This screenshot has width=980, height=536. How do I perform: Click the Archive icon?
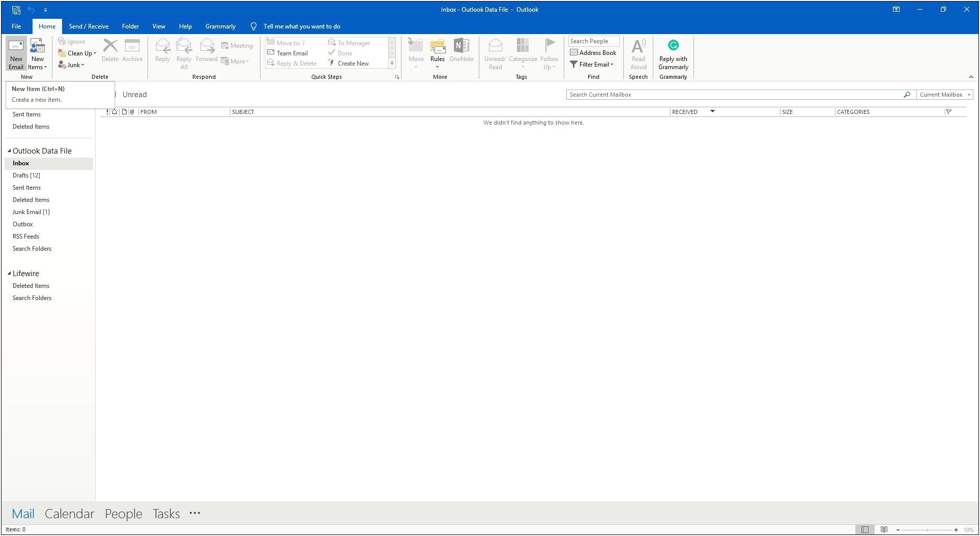[132, 46]
